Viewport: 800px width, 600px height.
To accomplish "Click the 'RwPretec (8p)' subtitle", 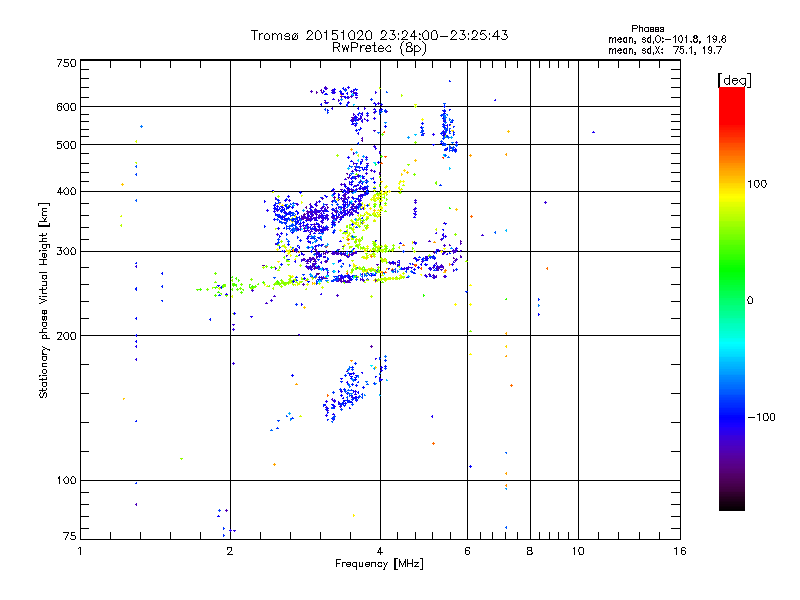I will tap(379, 48).
